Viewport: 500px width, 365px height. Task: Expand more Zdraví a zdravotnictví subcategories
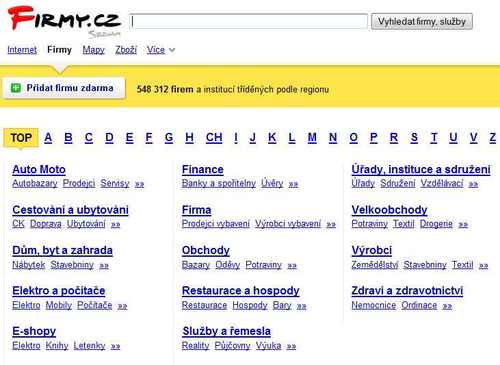(x=447, y=306)
